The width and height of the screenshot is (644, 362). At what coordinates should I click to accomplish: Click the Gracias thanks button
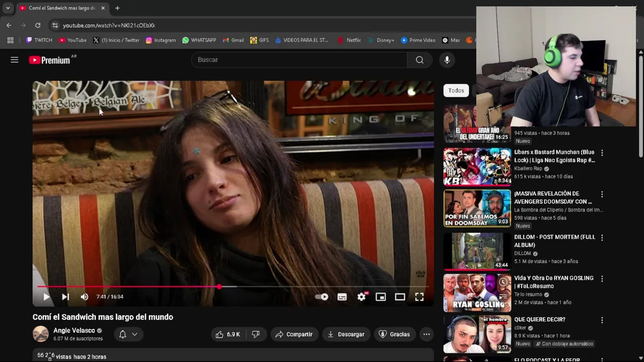pyautogui.click(x=394, y=334)
